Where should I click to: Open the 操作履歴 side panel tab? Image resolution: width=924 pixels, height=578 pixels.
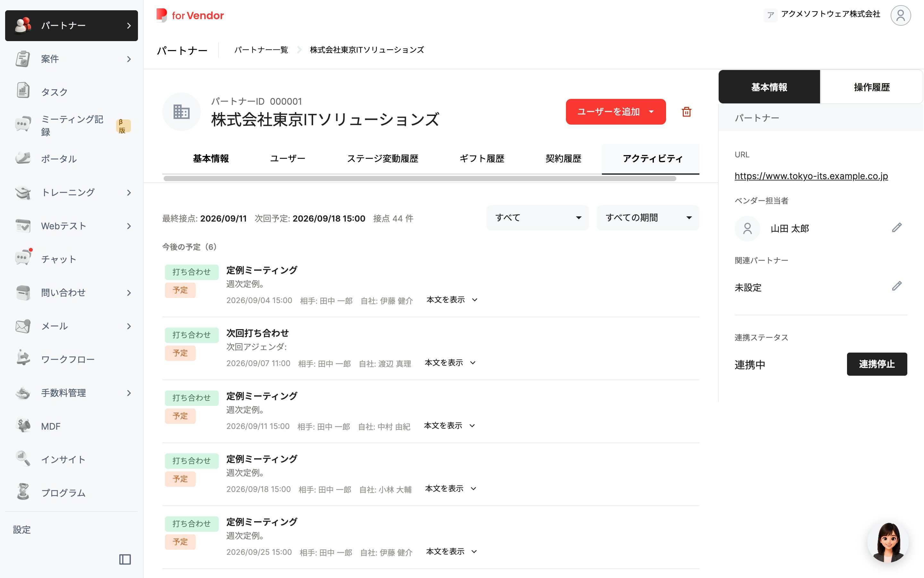click(871, 87)
